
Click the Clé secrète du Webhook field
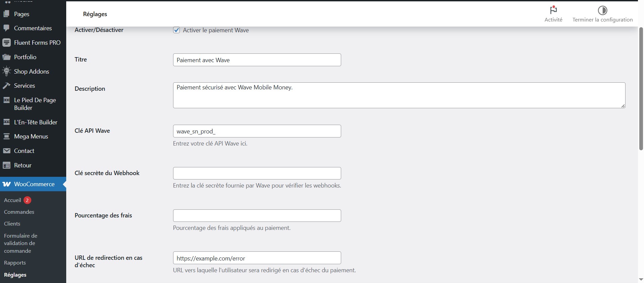257,173
